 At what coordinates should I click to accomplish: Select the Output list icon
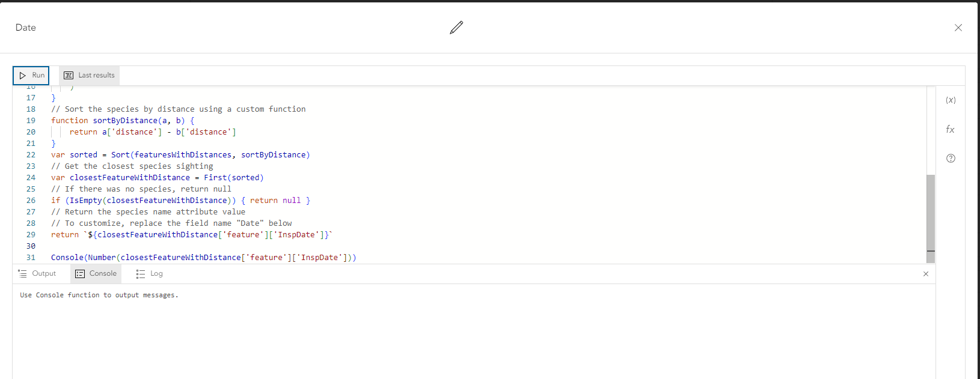(x=22, y=273)
